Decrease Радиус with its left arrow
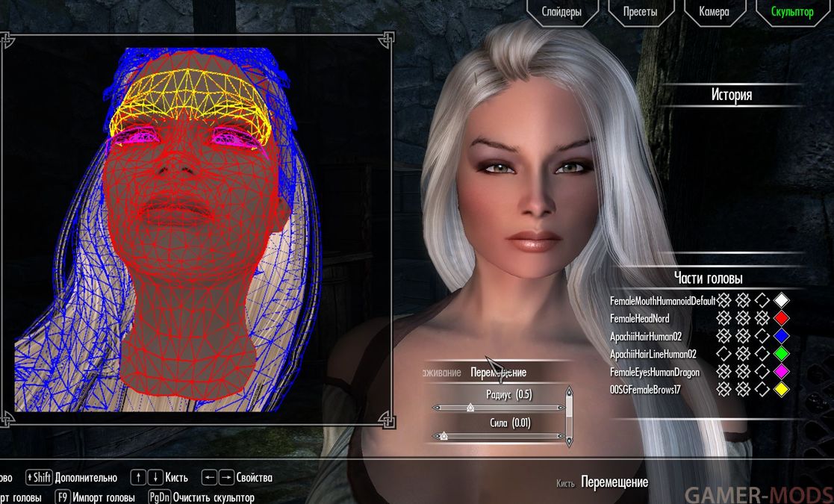Image resolution: width=834 pixels, height=504 pixels. pyautogui.click(x=437, y=408)
